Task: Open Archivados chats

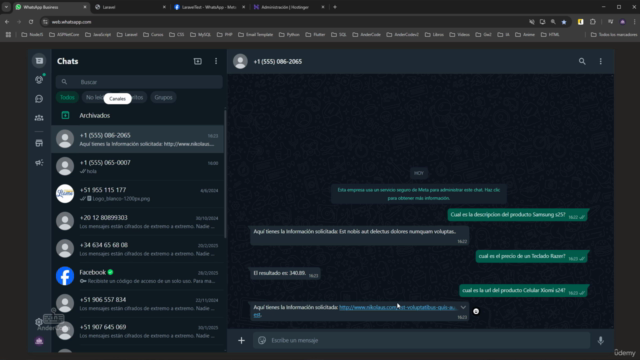Action: 138,116
